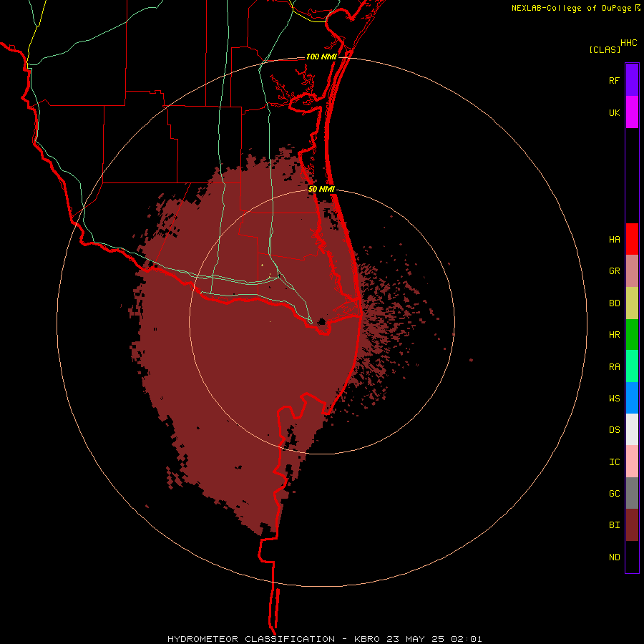
Task: Click the 'HHC' product code text
Action: point(628,43)
